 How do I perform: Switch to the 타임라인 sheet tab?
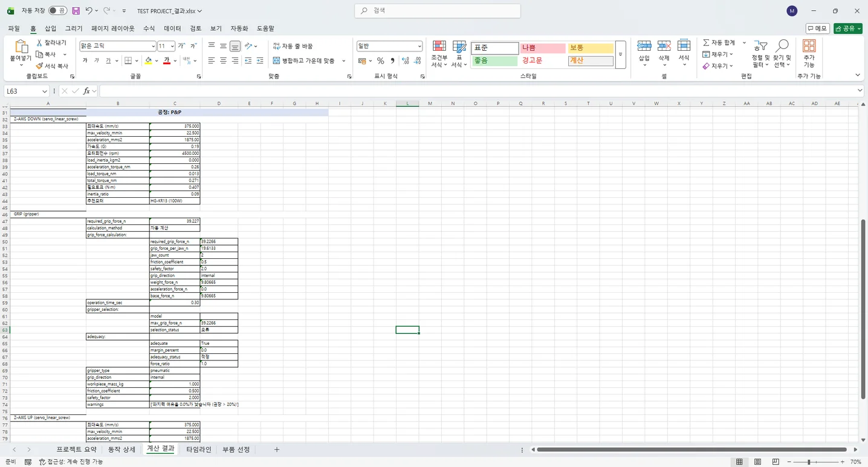[199, 449]
